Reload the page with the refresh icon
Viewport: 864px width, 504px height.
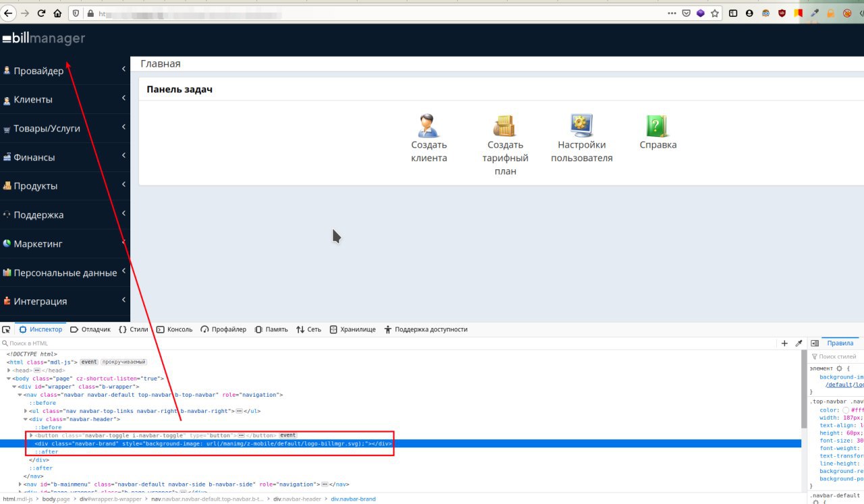point(42,13)
